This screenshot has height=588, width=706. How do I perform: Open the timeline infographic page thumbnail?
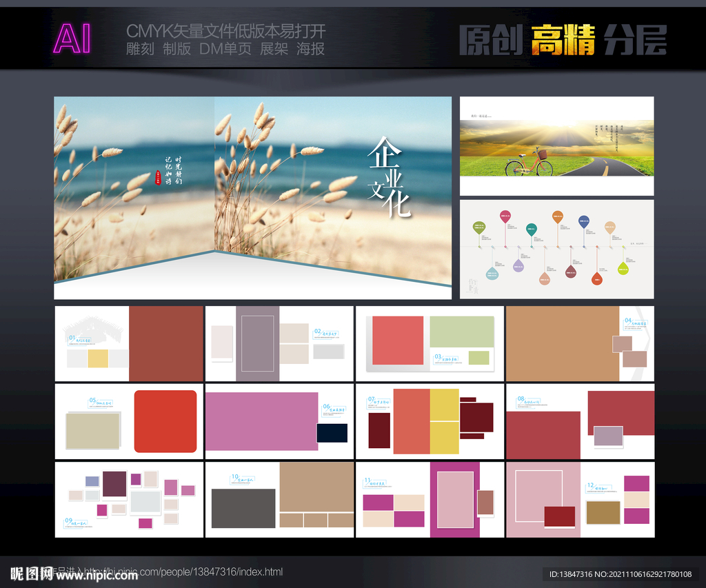tap(556, 249)
